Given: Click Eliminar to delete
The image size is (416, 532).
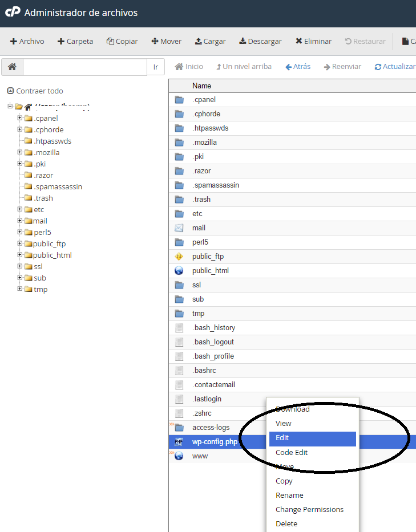Looking at the screenshot, I should coord(313,42).
